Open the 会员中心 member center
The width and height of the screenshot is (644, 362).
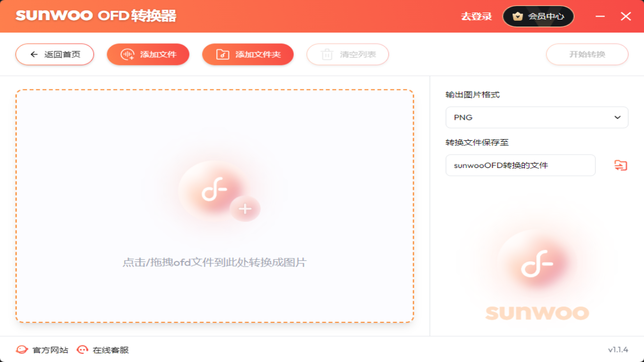[x=538, y=16]
